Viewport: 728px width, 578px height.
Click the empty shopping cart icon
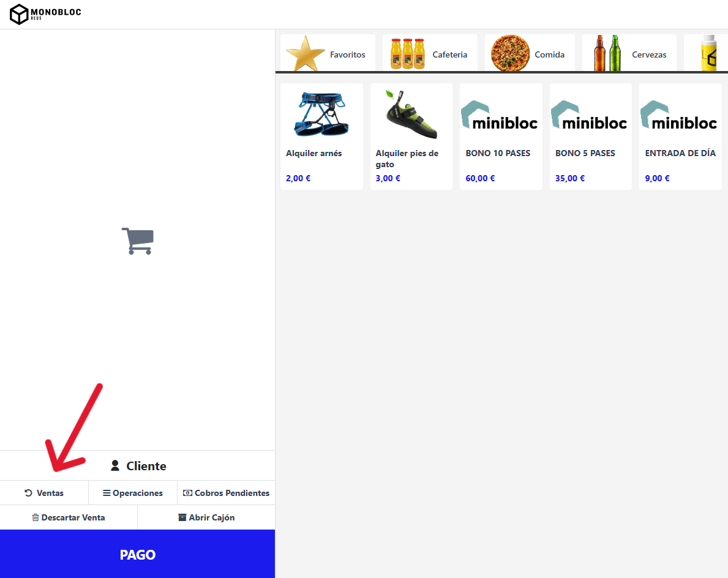pos(138,241)
